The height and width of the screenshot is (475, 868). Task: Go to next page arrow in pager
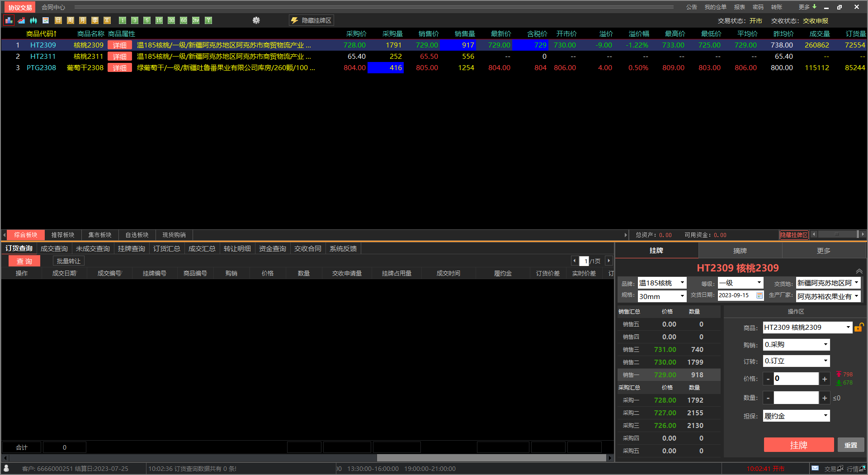pyautogui.click(x=609, y=261)
